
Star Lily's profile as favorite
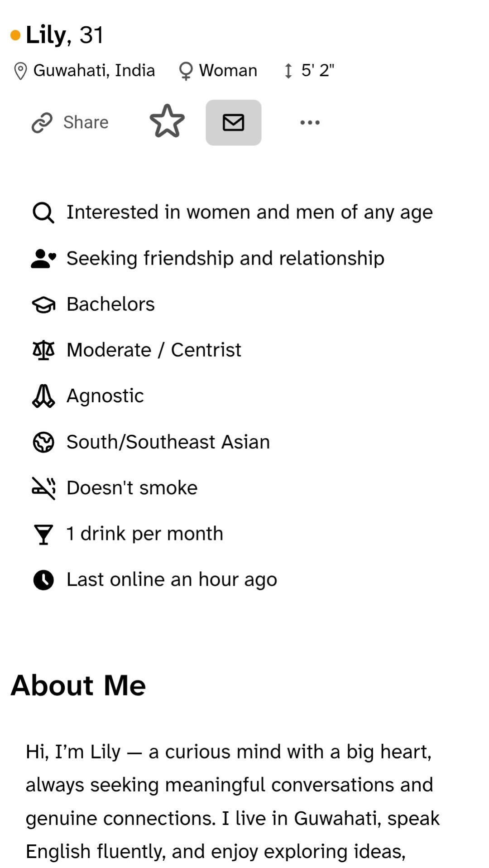(167, 121)
